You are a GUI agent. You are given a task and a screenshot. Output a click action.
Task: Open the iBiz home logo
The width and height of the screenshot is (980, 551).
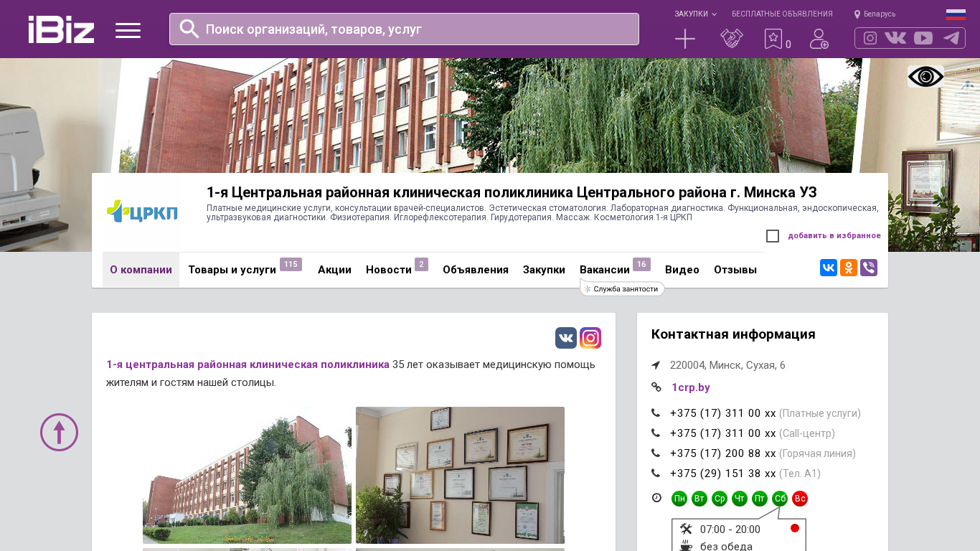[x=61, y=29]
